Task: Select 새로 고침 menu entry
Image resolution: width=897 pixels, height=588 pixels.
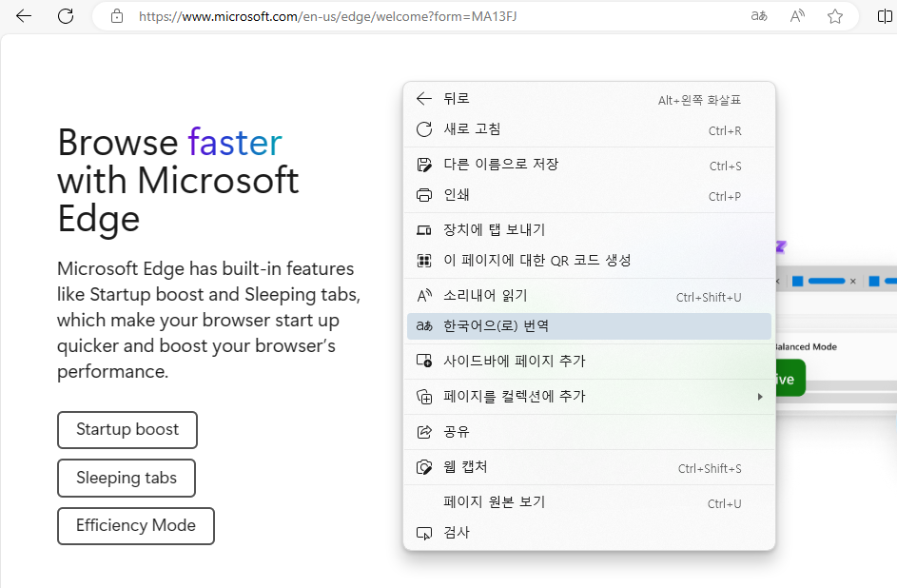Action: (x=589, y=129)
